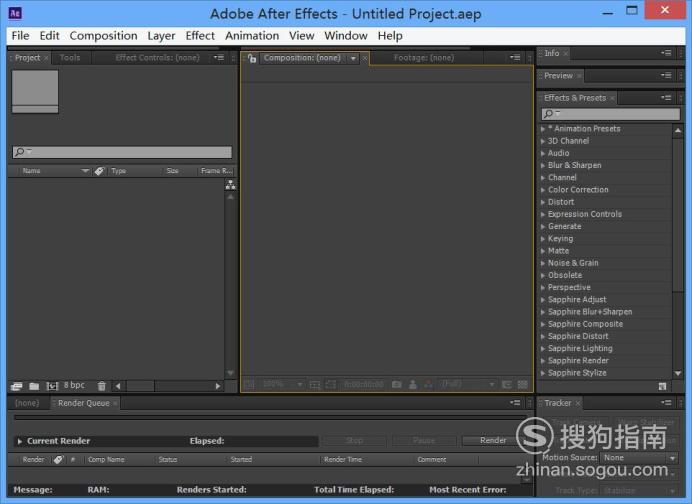Close the Render Queue tab
The image size is (692, 504).
[x=115, y=403]
